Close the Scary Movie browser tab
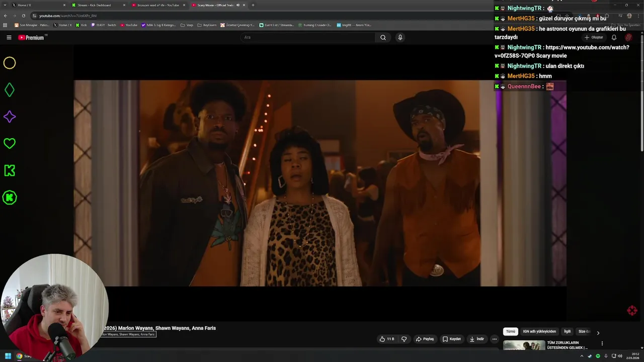 [x=244, y=5]
